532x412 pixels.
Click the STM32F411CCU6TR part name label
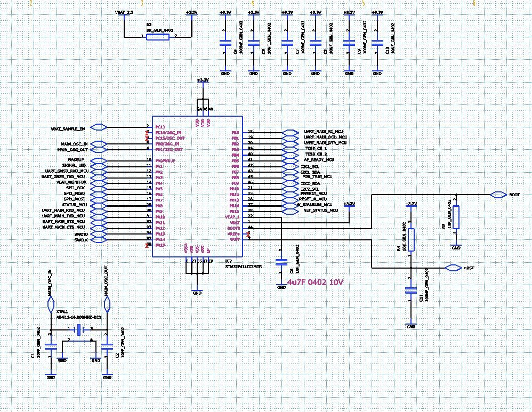[243, 266]
